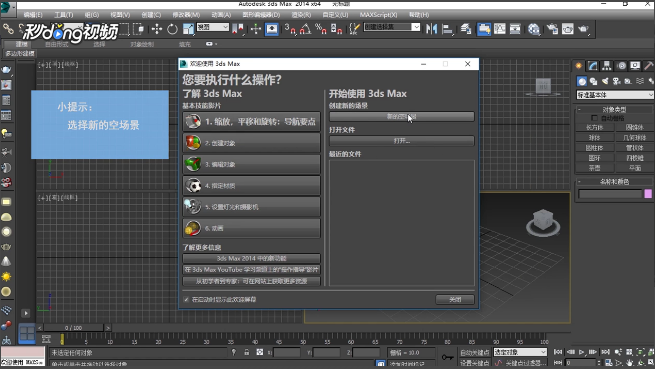This screenshot has width=655, height=369.
Task: Click the Close (关闭) button in welcome dialog
Action: click(x=455, y=300)
